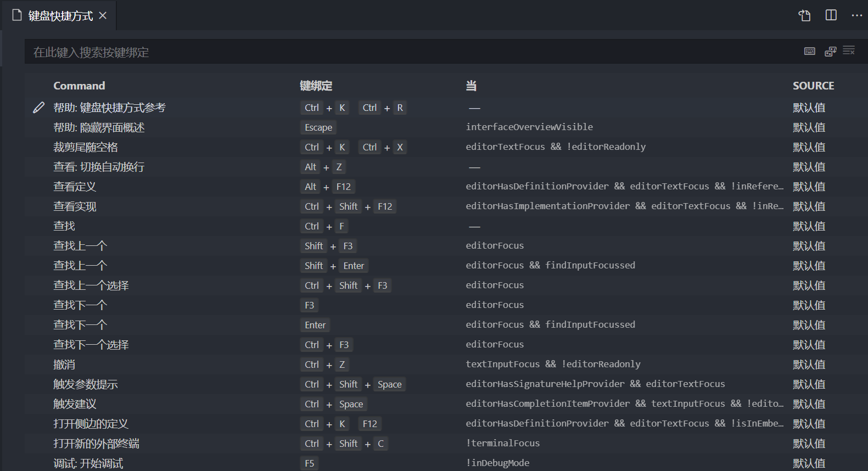Click the 当 column header
Viewport: 868px width, 471px height.
click(471, 86)
